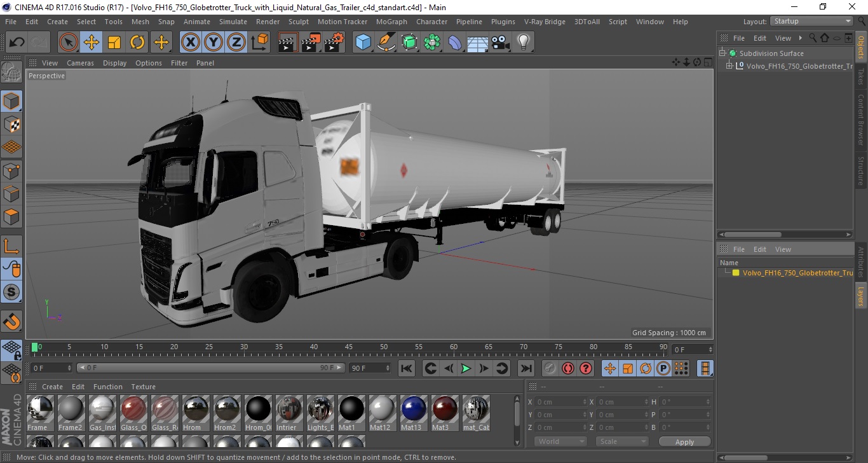Open the Layout dropdown showing Startup

pyautogui.click(x=811, y=21)
